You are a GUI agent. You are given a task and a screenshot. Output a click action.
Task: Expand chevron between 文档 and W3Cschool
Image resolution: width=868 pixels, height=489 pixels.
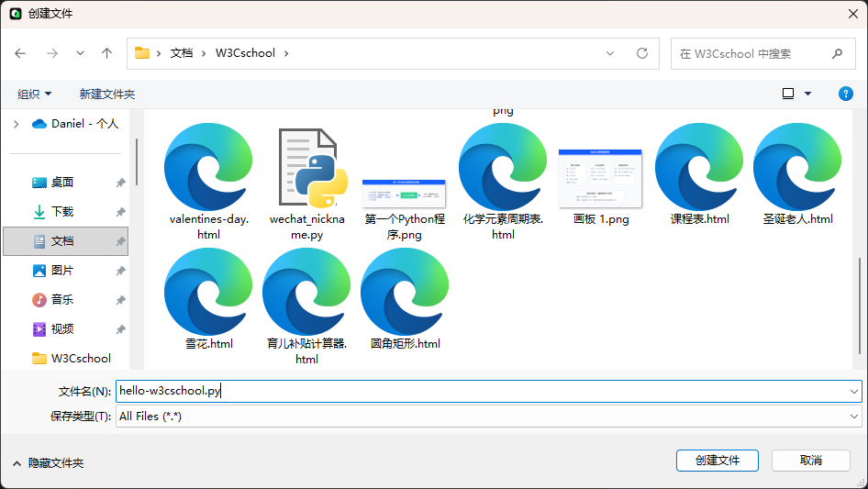click(x=204, y=53)
